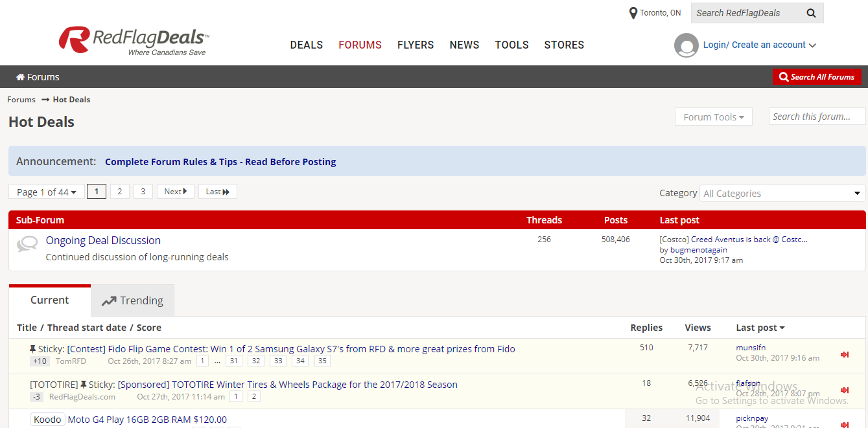
Task: Open the NEWS menu
Action: click(x=465, y=45)
